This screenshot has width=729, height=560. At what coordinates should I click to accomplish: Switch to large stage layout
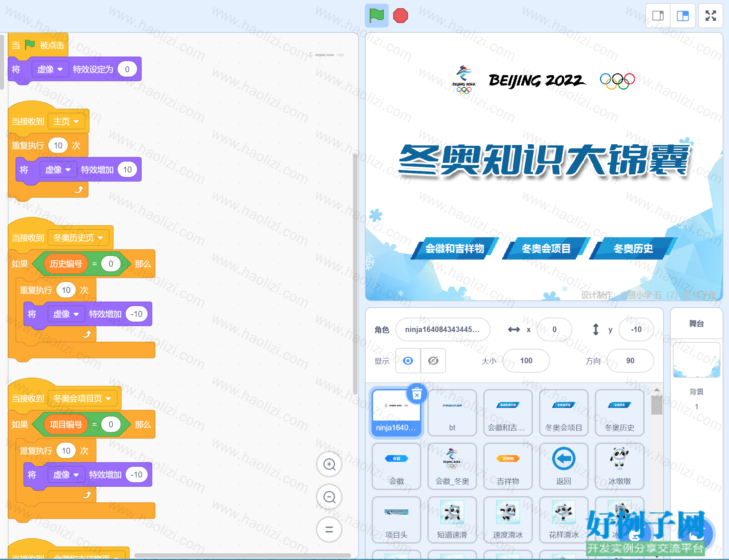pyautogui.click(x=683, y=16)
